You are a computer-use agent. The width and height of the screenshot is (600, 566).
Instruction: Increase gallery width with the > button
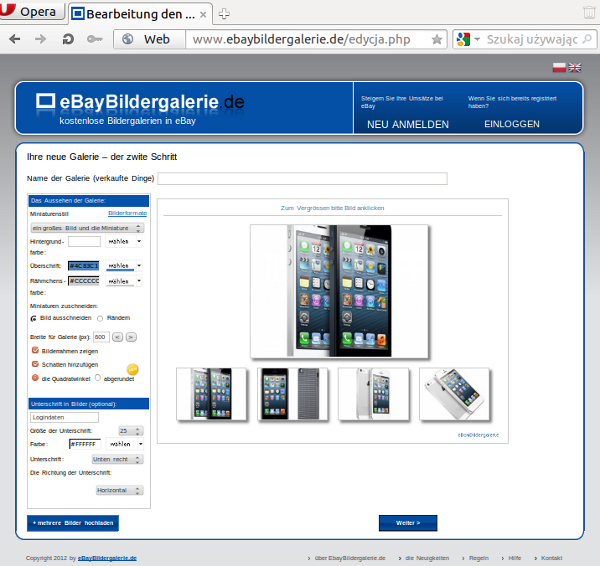point(131,337)
